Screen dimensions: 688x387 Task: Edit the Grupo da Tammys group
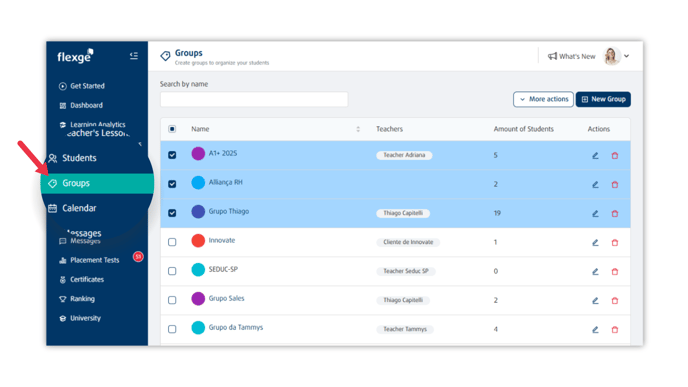coord(595,329)
